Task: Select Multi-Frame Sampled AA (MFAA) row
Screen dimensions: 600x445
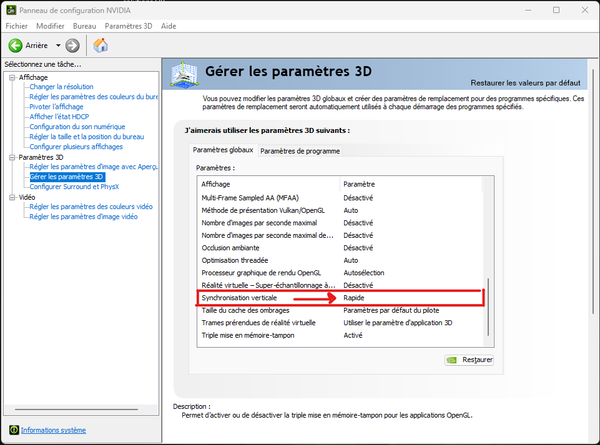Action: [x=340, y=198]
